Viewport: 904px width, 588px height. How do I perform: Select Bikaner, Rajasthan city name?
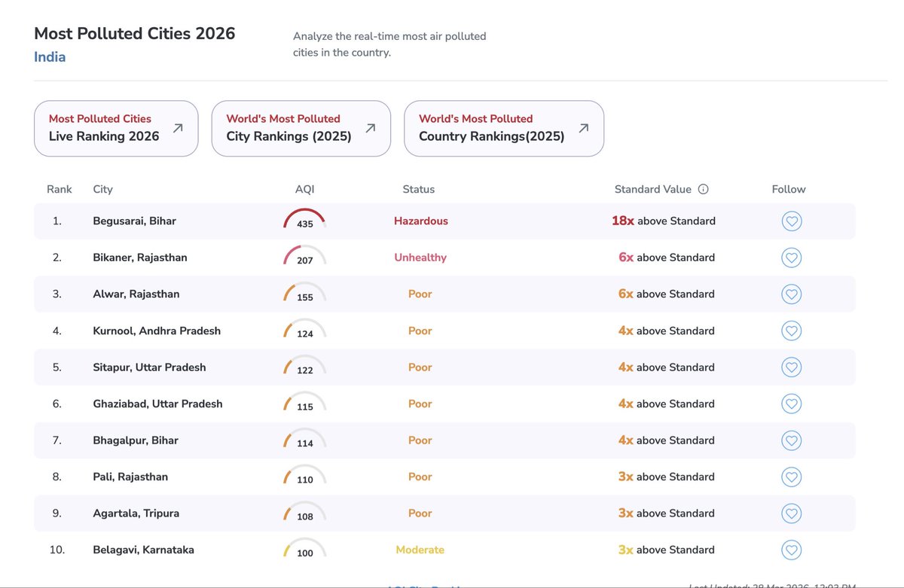(x=140, y=257)
